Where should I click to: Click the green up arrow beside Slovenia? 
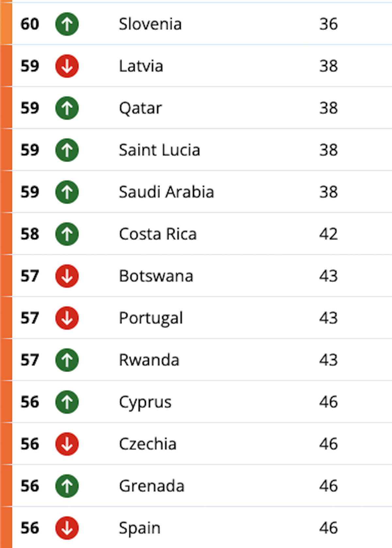point(67,24)
